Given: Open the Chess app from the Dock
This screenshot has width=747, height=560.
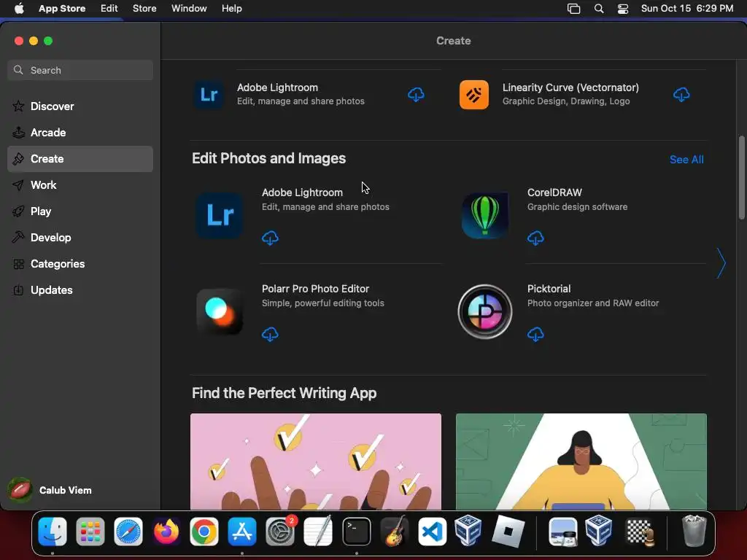Looking at the screenshot, I should coord(640,532).
